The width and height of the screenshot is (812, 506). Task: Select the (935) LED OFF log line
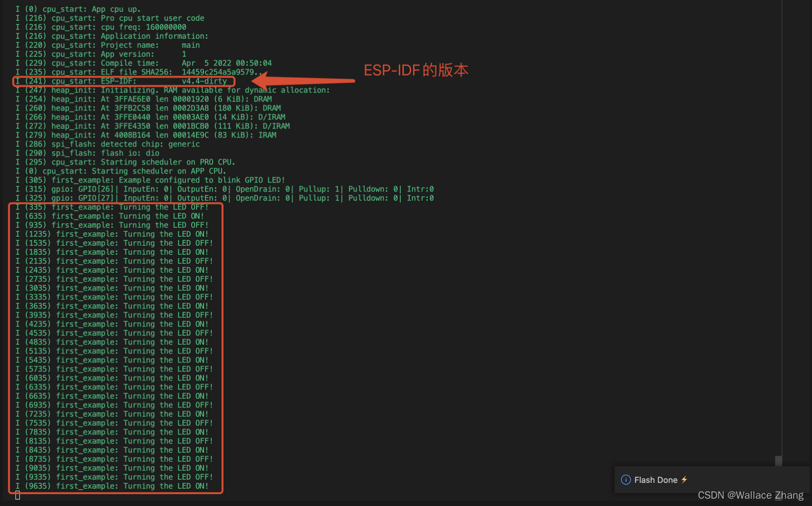[112, 225]
